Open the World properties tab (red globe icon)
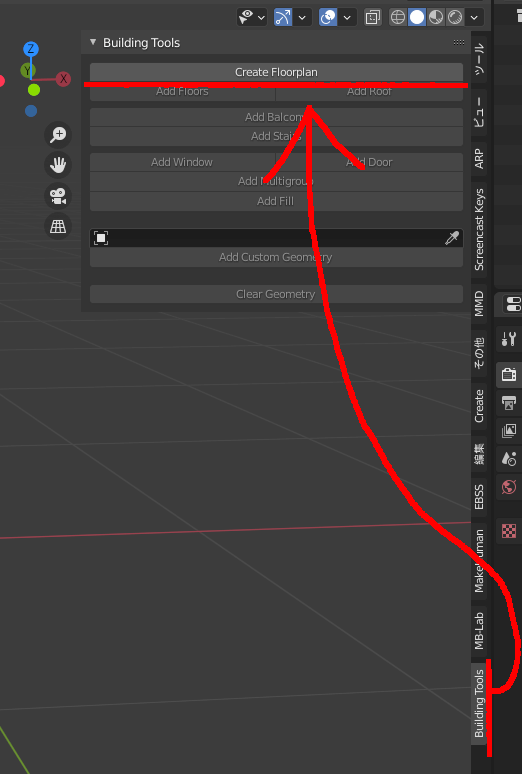Screen dimensions: 522x774 pos(509,487)
